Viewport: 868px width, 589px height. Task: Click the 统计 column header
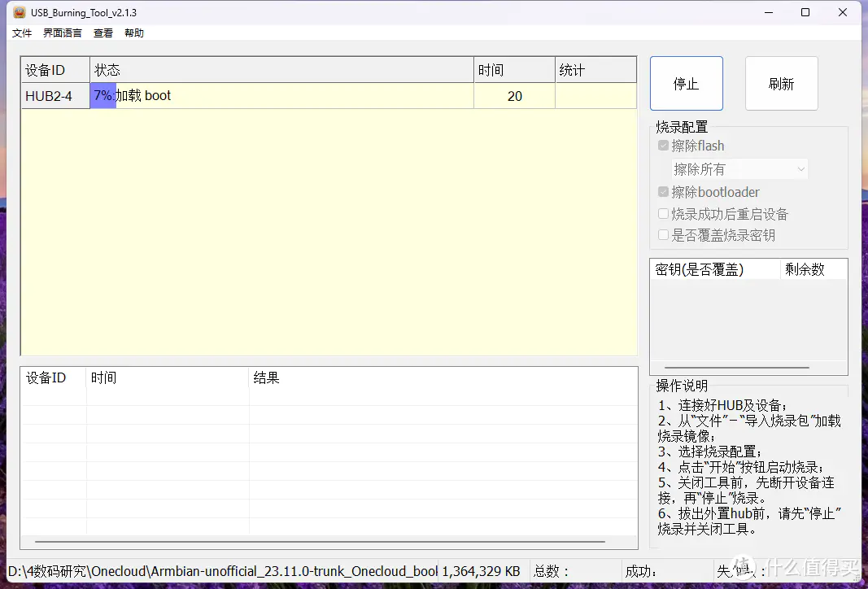coord(595,70)
